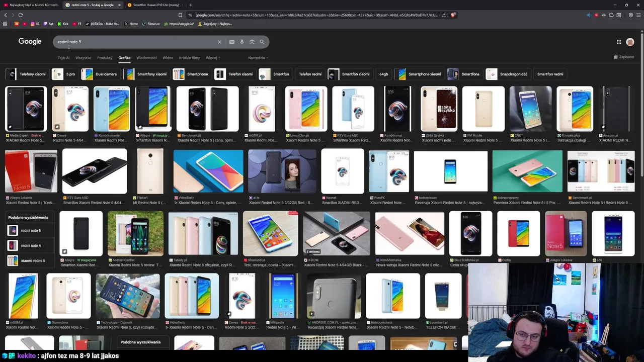The height and width of the screenshot is (362, 644).
Task: Switch to the Produkty tab
Action: click(105, 58)
